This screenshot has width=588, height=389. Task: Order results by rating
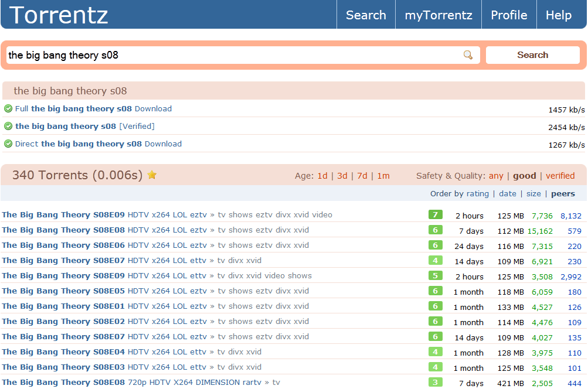tap(478, 194)
